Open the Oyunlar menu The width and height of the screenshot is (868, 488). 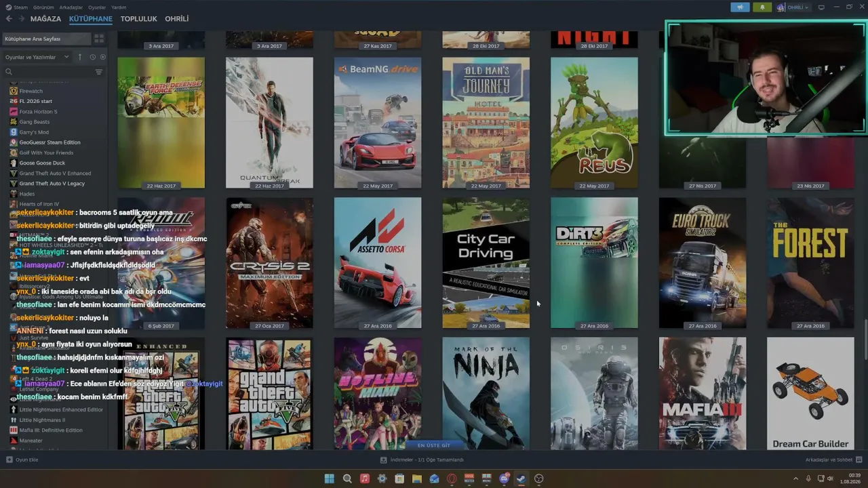tap(97, 7)
